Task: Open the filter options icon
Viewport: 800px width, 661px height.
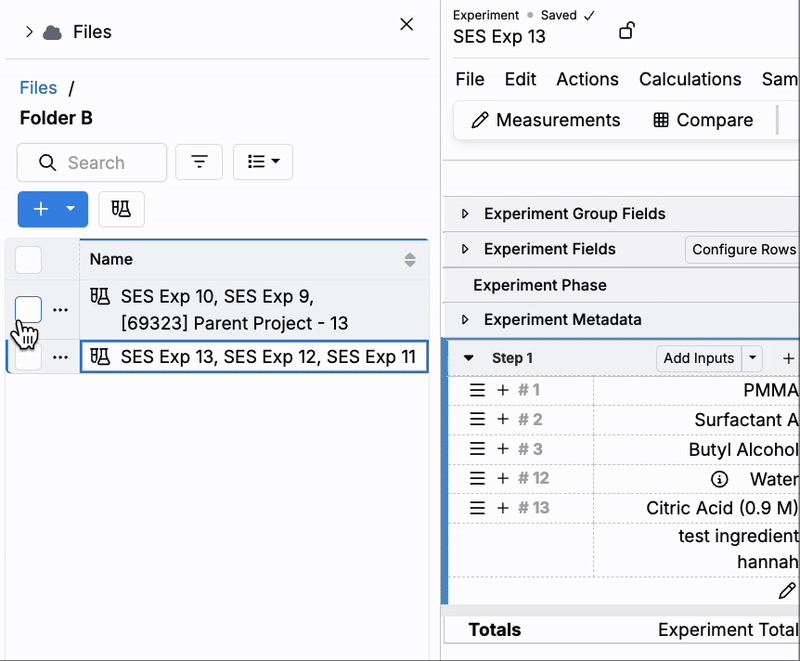Action: tap(199, 162)
